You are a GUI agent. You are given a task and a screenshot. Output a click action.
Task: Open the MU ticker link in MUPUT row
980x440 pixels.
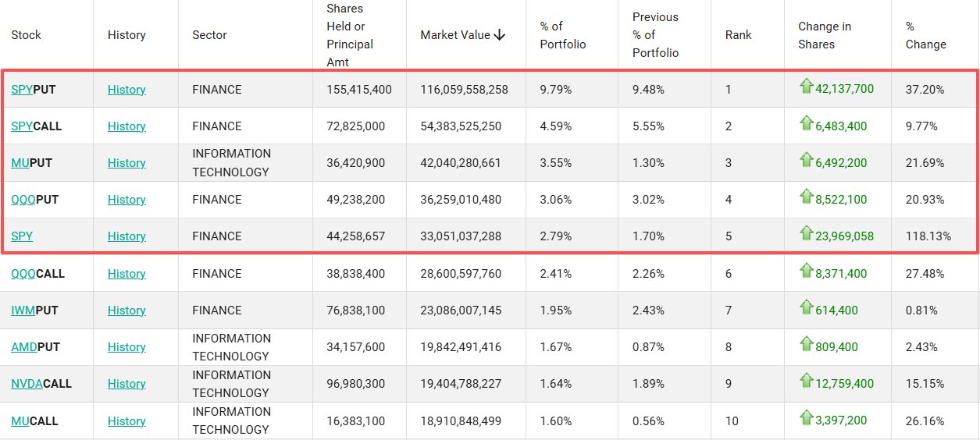(20, 163)
